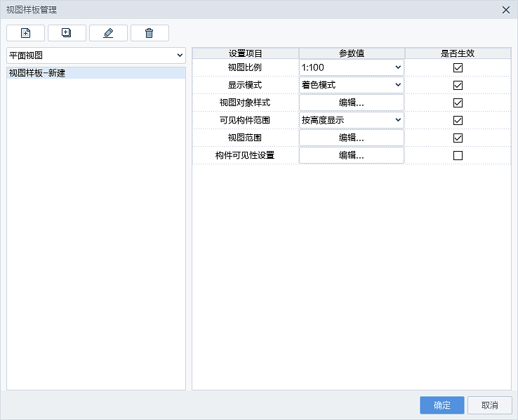Screen dimensions: 518x420
Task: Click 编辑... for 构件可见性设置
Action: tap(352, 155)
